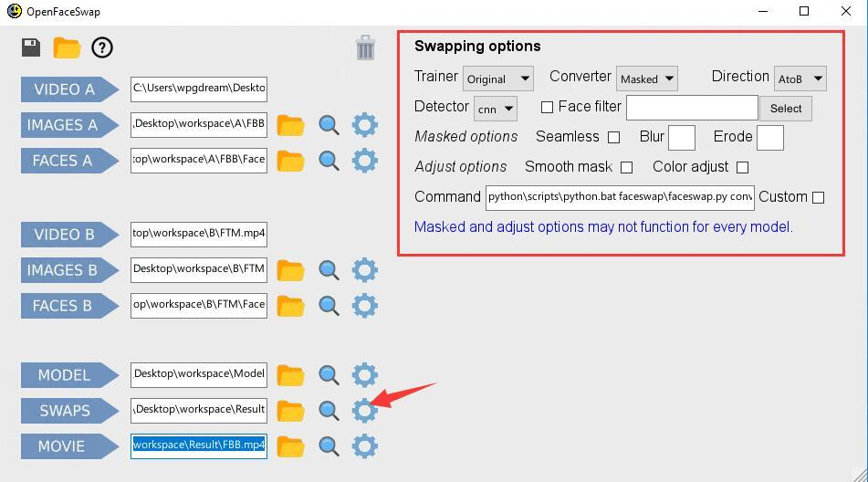Image resolution: width=868 pixels, height=482 pixels.
Task: Open the help question mark icon
Action: [x=102, y=47]
